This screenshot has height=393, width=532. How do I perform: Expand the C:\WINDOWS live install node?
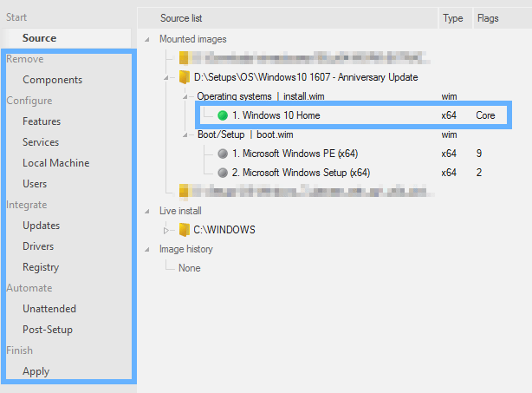click(x=165, y=230)
